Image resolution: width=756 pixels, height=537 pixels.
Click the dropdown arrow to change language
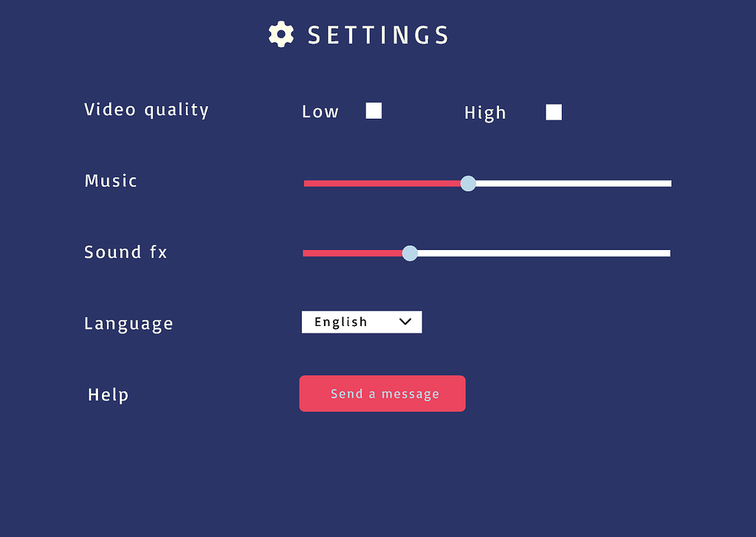click(405, 322)
